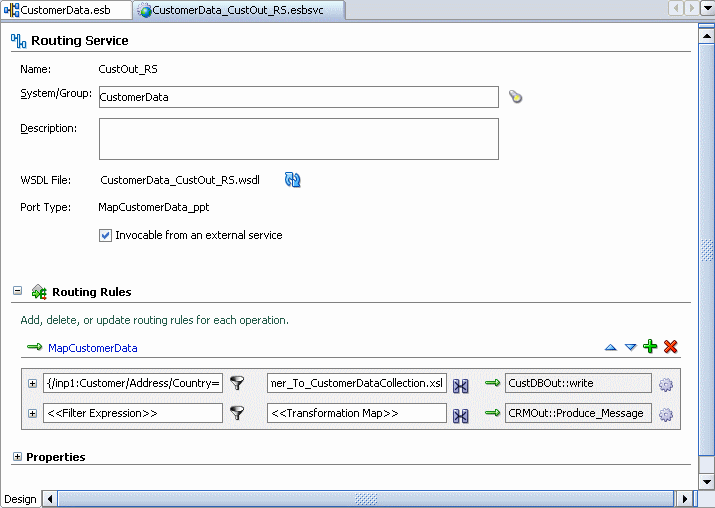Click target service arrow for CustDBOut::write
Viewport: 715px width, 508px height.
(492, 383)
